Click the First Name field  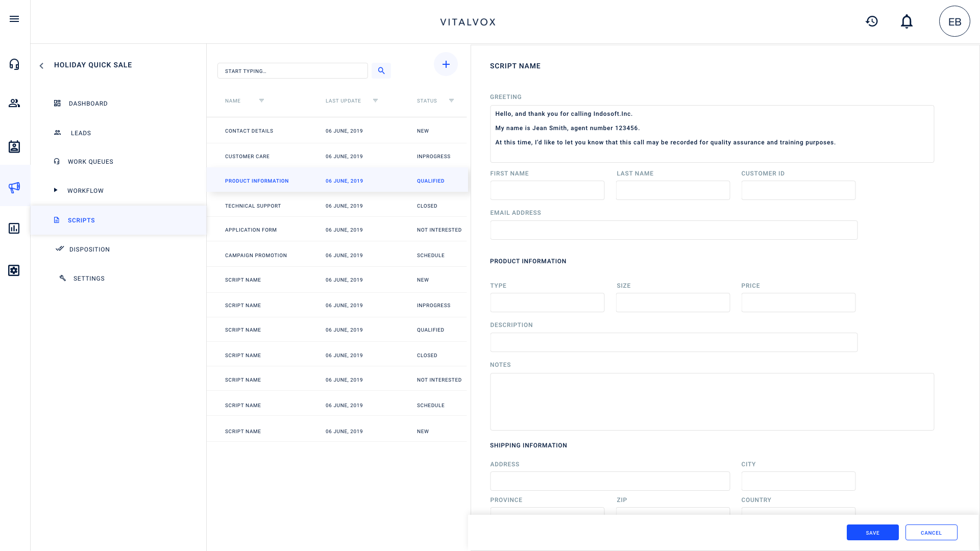click(x=547, y=190)
